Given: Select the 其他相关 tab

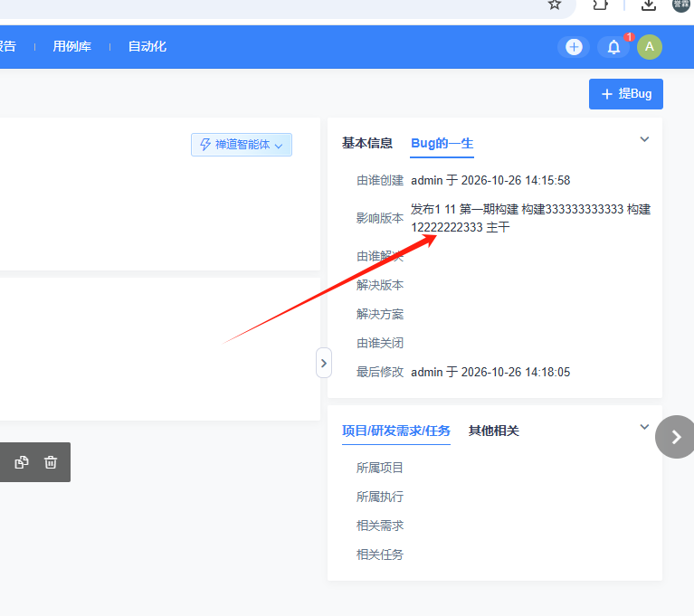Looking at the screenshot, I should [x=493, y=431].
